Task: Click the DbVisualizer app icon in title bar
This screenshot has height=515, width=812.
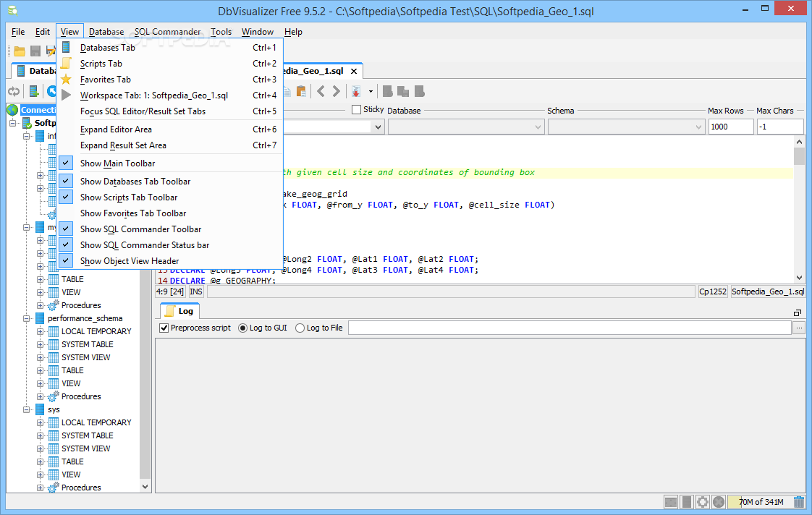Action: pos(13,10)
